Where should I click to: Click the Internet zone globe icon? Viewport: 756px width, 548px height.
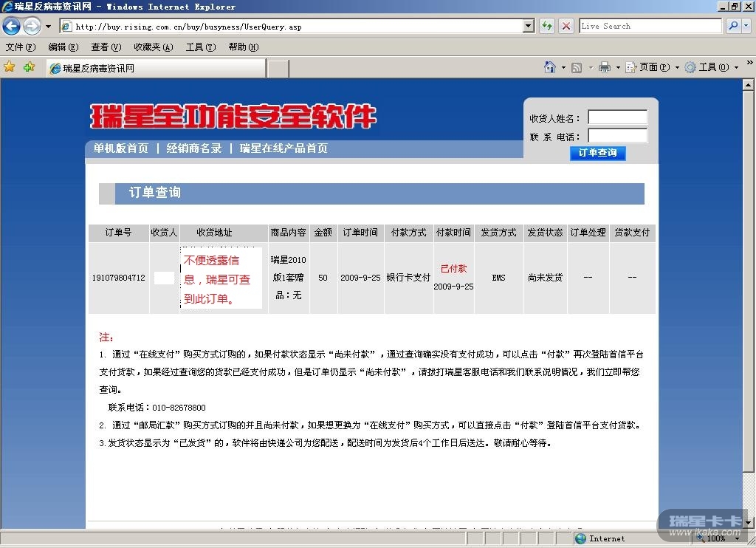click(580, 539)
